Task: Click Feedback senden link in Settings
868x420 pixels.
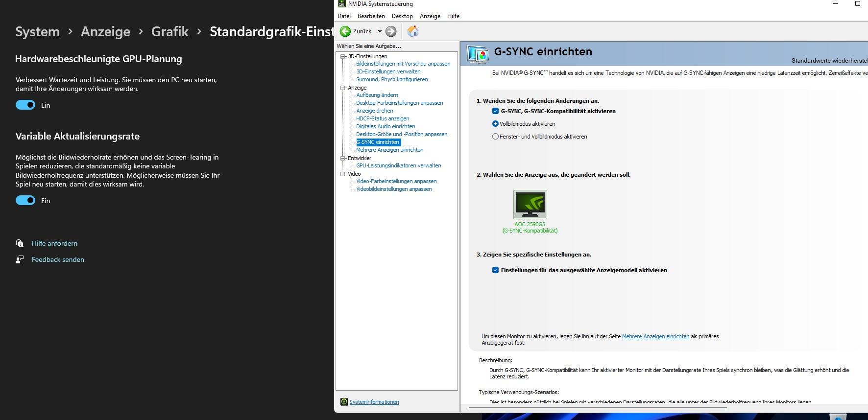Action: pyautogui.click(x=58, y=259)
